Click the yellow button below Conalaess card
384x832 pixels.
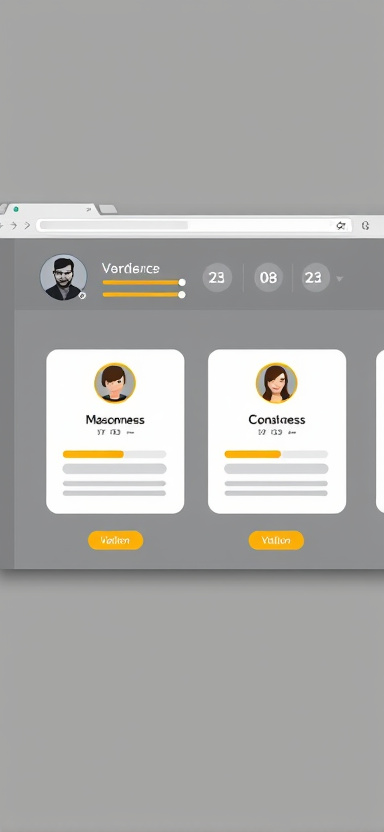click(276, 540)
